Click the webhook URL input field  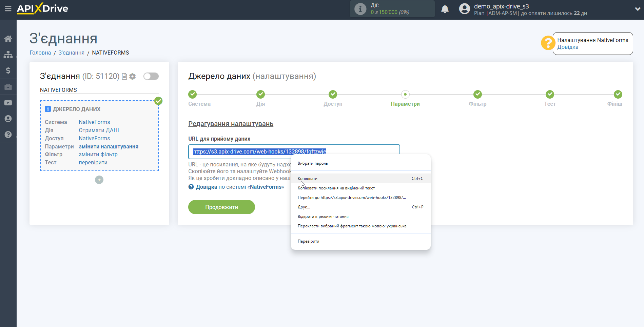[294, 151]
